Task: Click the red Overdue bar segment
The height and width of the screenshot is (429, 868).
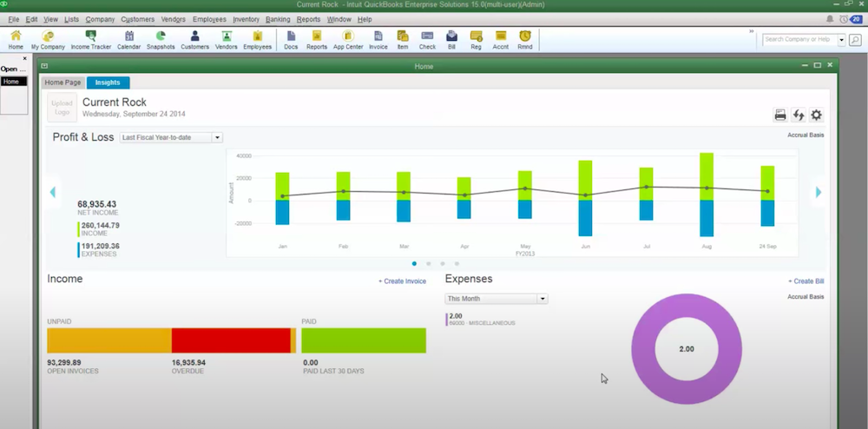Action: (x=231, y=340)
